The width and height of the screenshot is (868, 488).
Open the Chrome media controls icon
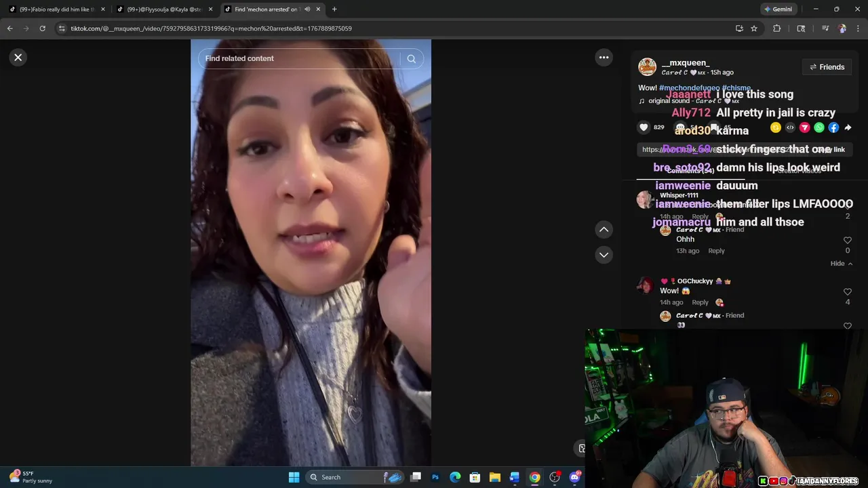[825, 28]
